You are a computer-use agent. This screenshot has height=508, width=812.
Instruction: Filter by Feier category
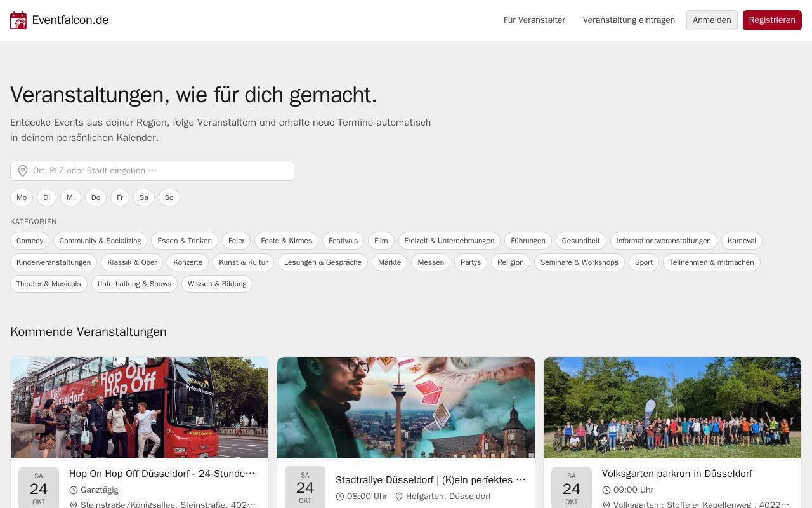coord(237,241)
